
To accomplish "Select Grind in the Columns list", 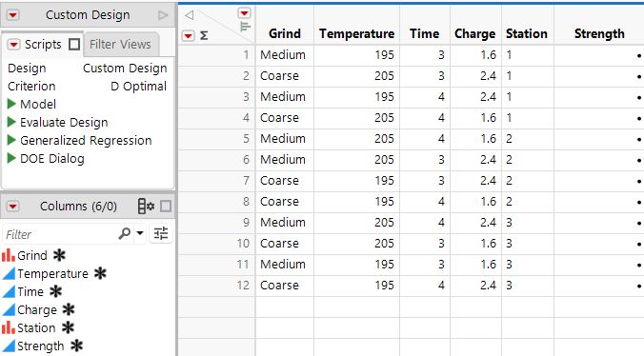I will [32, 255].
